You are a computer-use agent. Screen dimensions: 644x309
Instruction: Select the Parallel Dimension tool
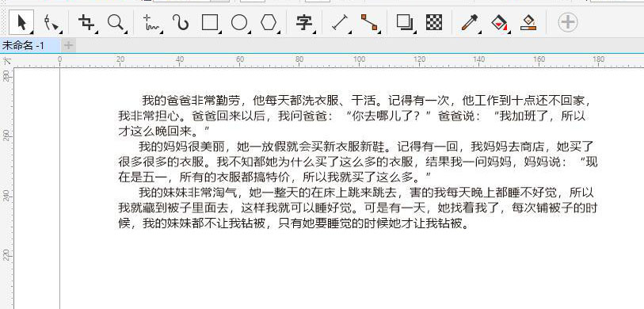(340, 23)
